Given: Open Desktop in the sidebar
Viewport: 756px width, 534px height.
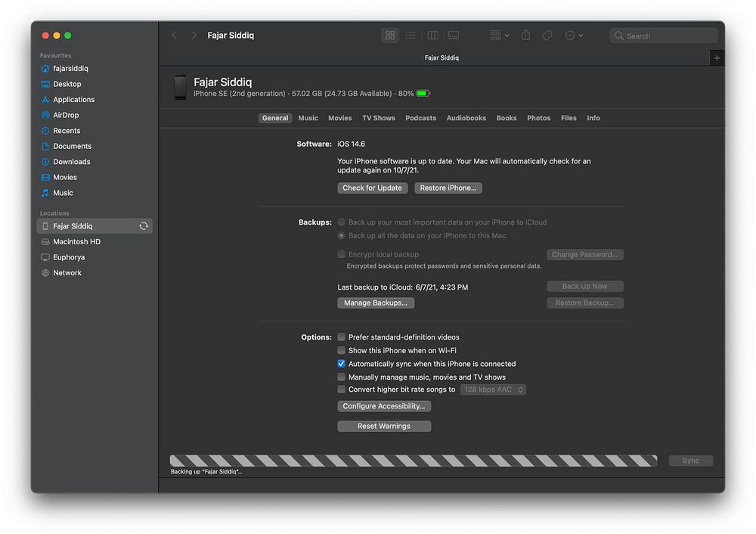Looking at the screenshot, I should pos(94,84).
